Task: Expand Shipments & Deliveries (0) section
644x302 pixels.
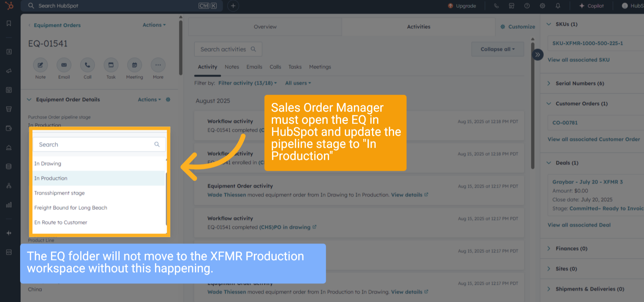Action: 549,289
